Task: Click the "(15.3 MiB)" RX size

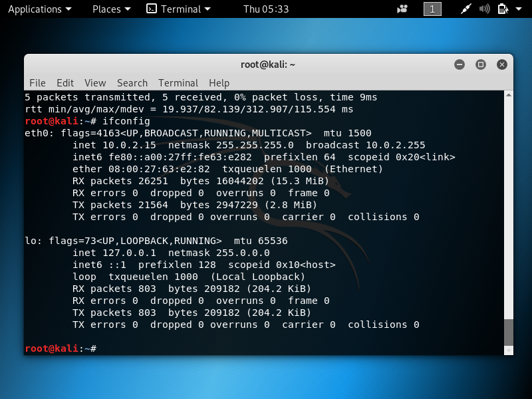Action: pyautogui.click(x=300, y=181)
